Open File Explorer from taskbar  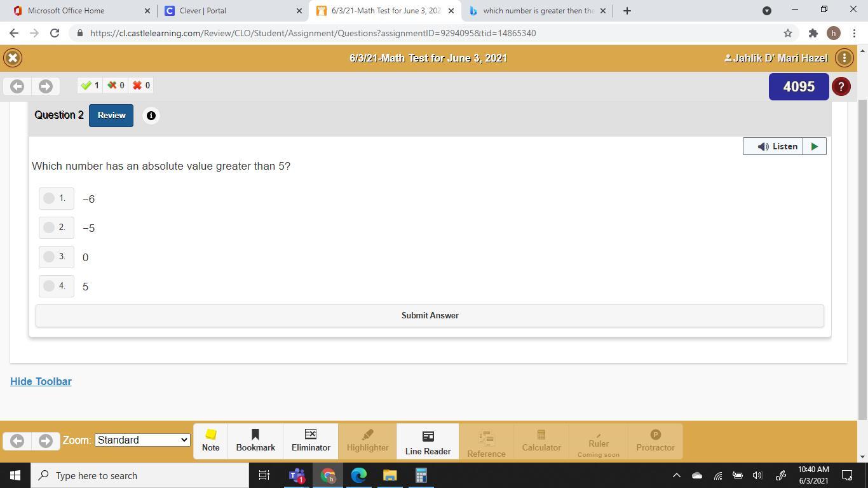pyautogui.click(x=390, y=475)
